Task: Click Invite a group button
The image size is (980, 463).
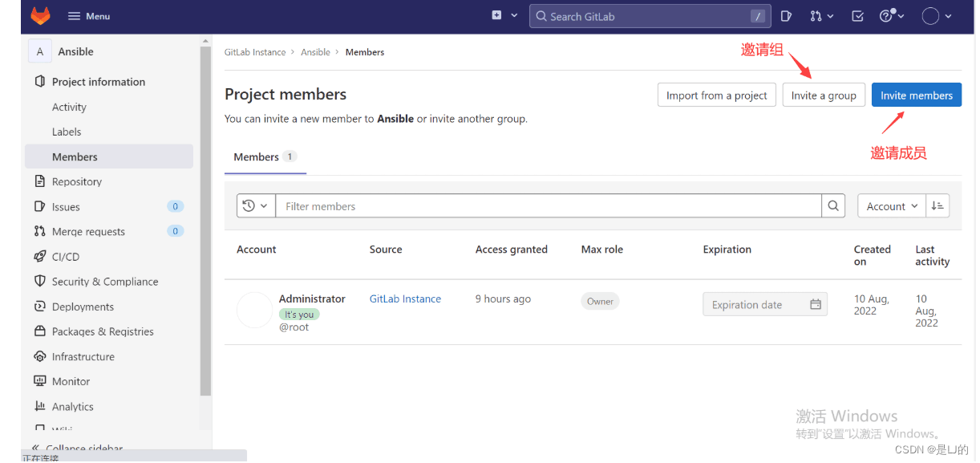Action: click(824, 95)
